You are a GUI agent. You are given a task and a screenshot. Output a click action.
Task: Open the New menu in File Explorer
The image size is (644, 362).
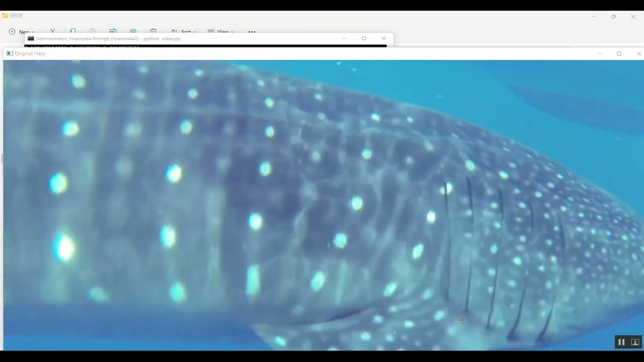click(22, 31)
